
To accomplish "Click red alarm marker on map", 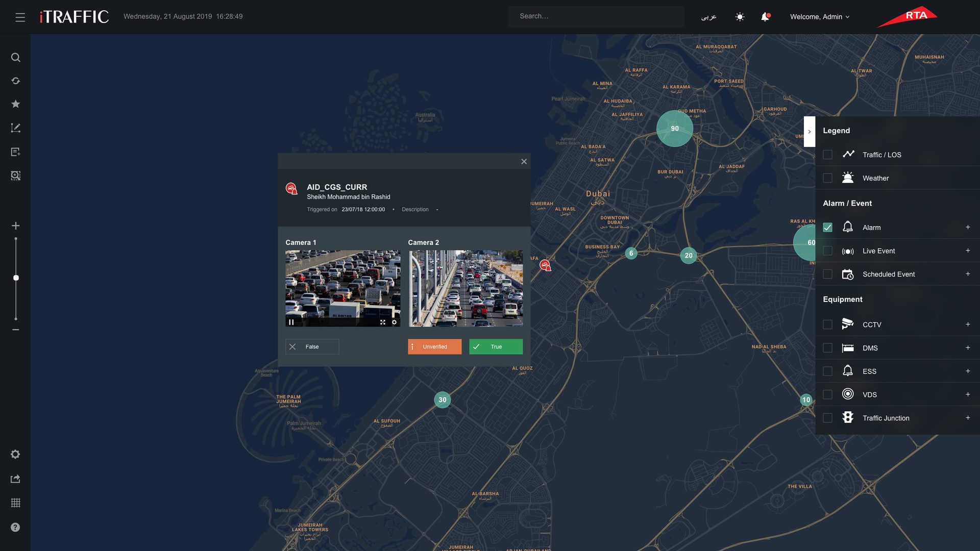I will (x=546, y=265).
